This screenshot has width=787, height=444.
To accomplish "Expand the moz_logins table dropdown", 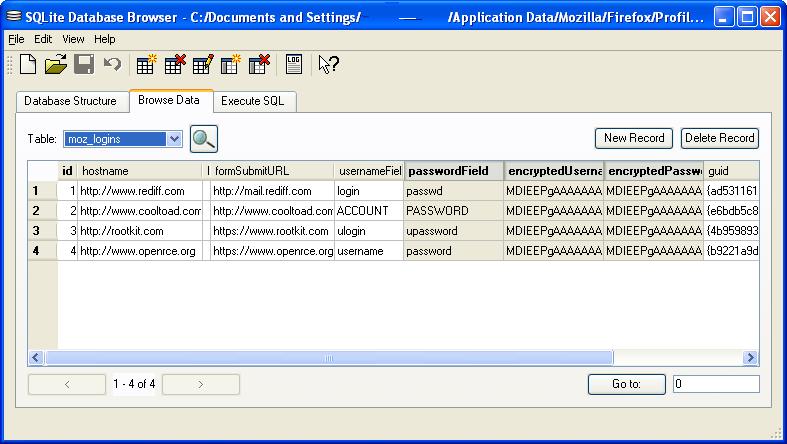I will click(175, 139).
